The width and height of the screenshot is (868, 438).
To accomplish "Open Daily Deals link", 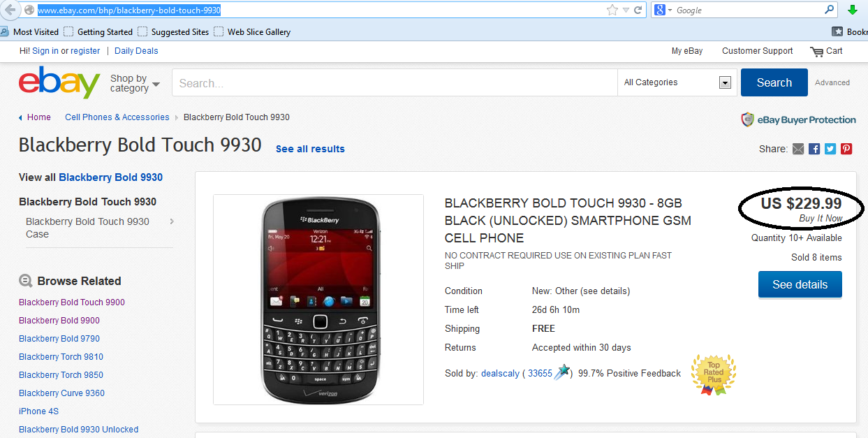I will 136,51.
